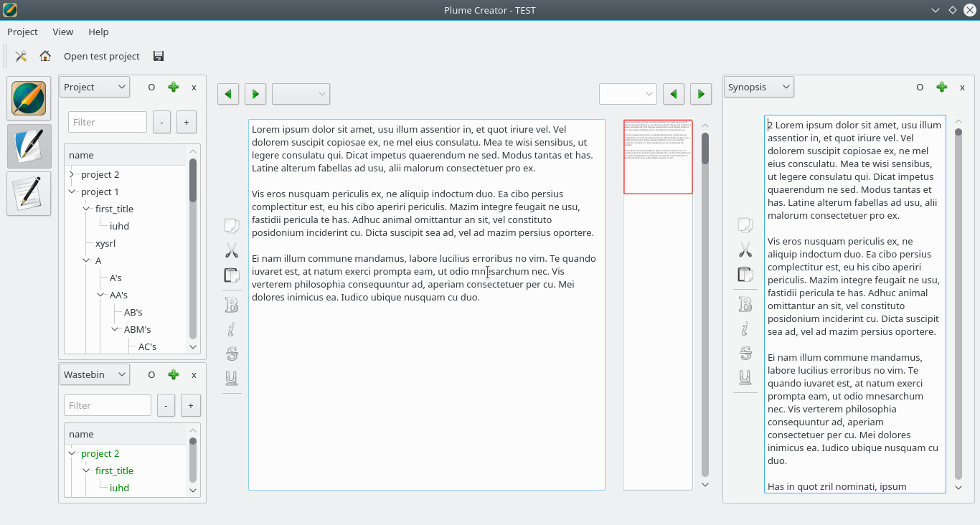Viewport: 980px width, 525px height.
Task: Select the xysrl item in Project tree
Action: point(105,243)
